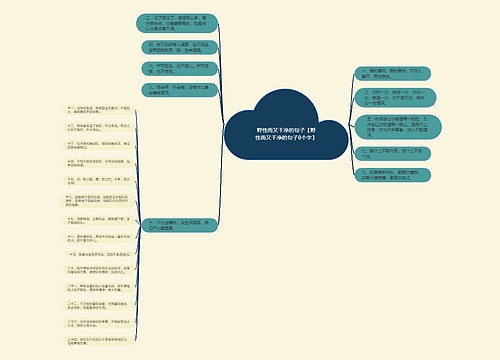The width and height of the screenshot is (500, 360).
Task: Select the teal node numbered 五
Action: point(398,127)
